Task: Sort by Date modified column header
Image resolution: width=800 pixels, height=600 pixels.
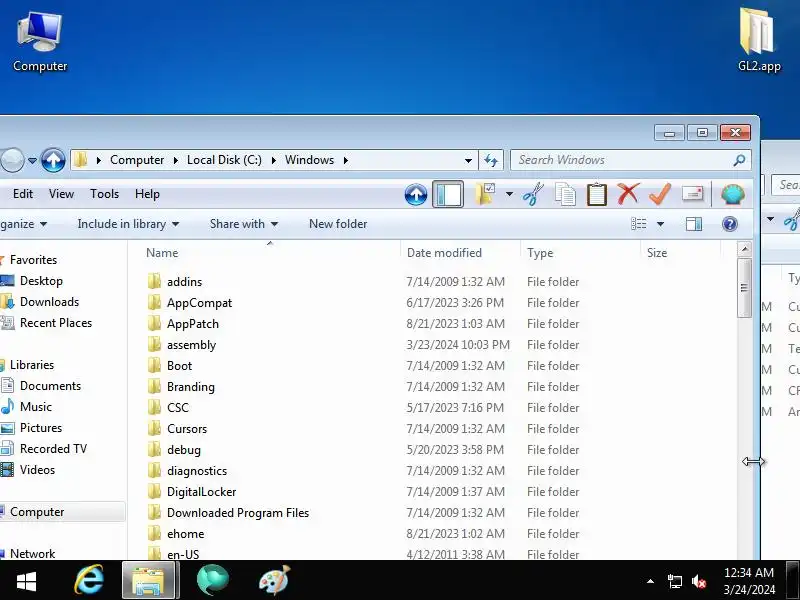Action: [444, 253]
